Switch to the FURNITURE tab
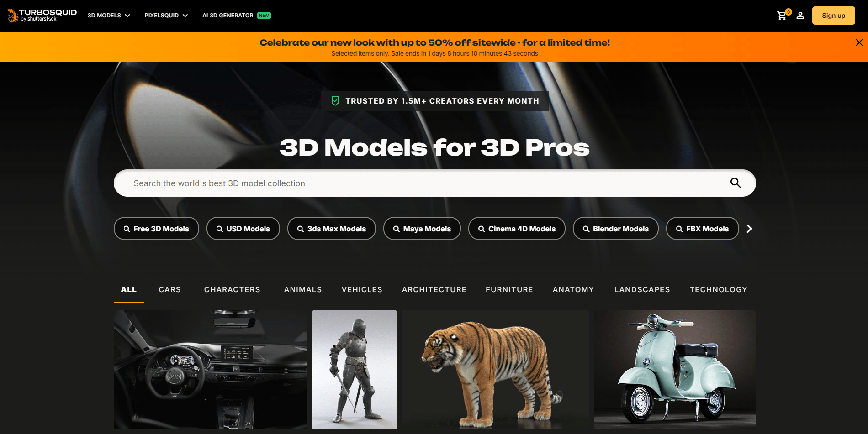Screen dimensions: 868x434 point(509,290)
